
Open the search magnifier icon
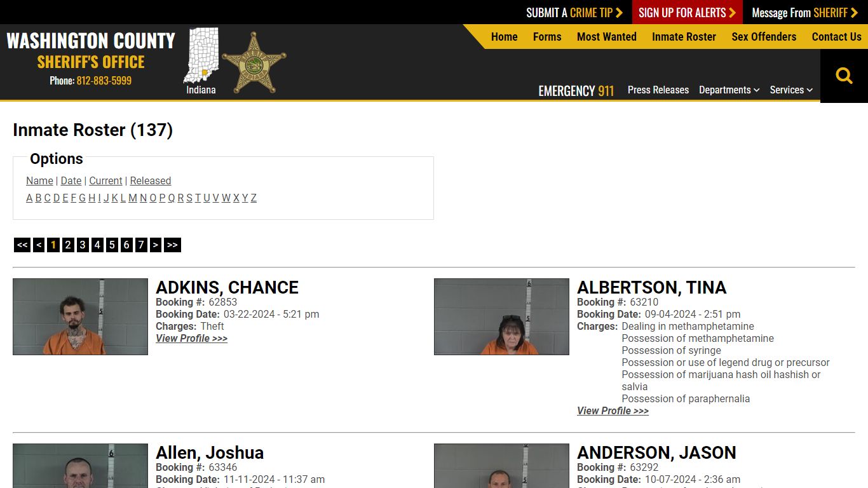point(844,76)
